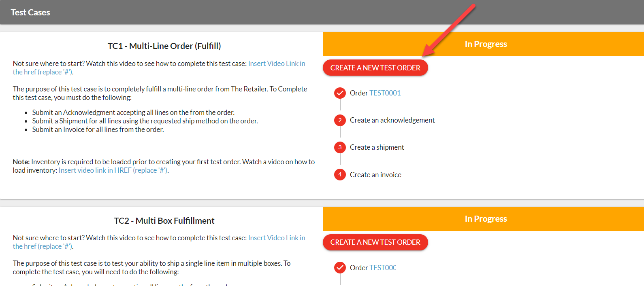Click the completed checkmark icon beside Order TEST0001
Image resolution: width=644 pixels, height=286 pixels.
pyautogui.click(x=340, y=93)
